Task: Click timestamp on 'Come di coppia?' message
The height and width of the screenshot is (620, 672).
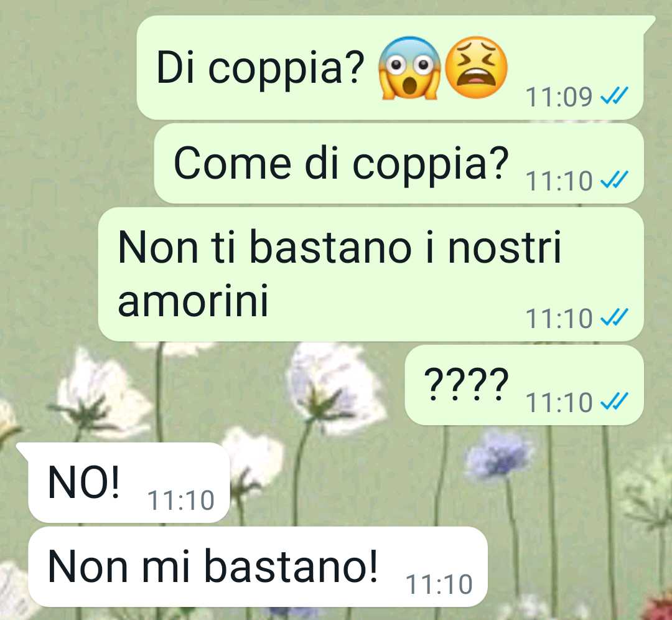Action: pos(559,181)
